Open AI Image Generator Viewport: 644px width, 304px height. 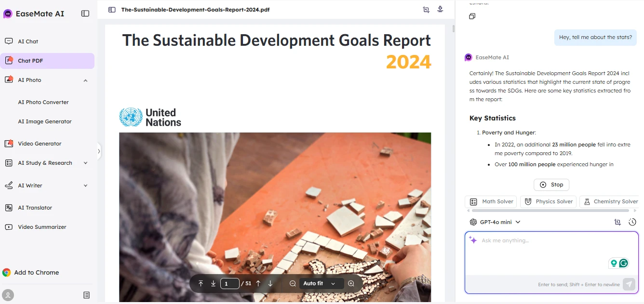pos(45,121)
